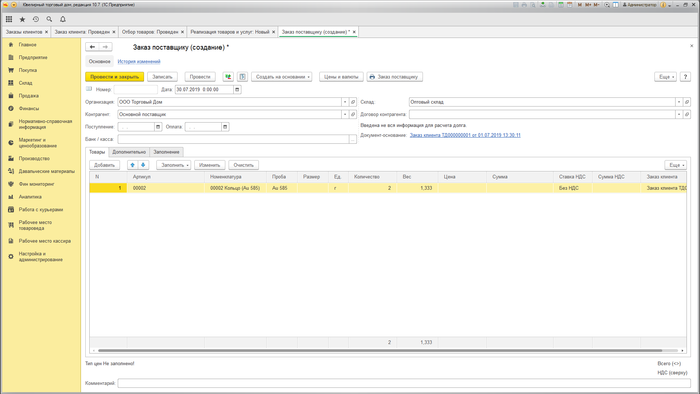Open the search magnifier icon
Screen dimensions: 700x394
pos(49,19)
